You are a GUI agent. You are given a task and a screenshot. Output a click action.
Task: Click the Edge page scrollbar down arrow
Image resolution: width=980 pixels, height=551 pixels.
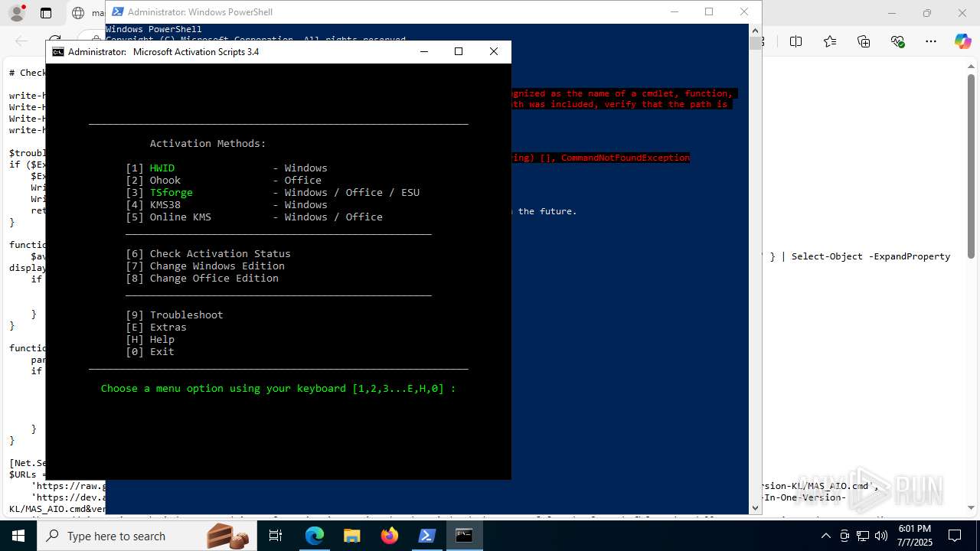[x=972, y=507]
